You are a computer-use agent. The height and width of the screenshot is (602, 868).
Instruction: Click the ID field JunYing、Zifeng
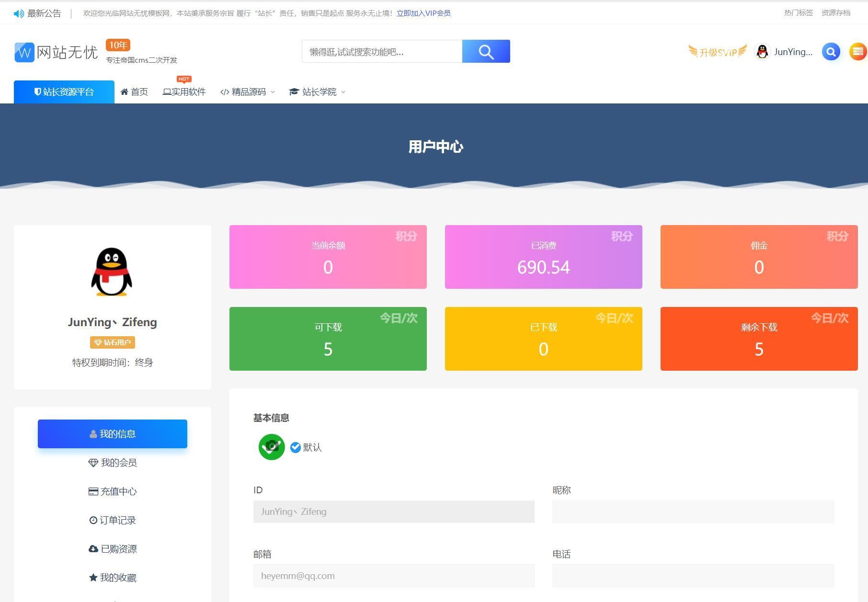click(x=394, y=511)
